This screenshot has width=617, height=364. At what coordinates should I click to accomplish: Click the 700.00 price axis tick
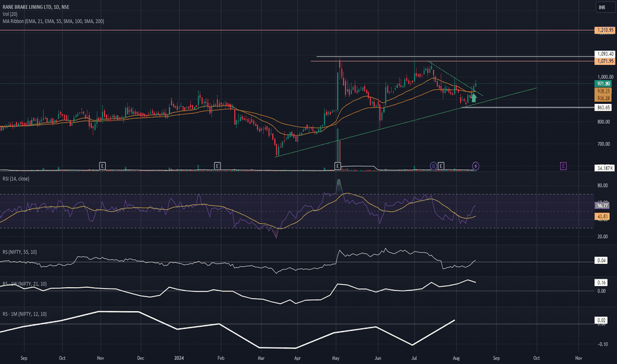[603, 144]
